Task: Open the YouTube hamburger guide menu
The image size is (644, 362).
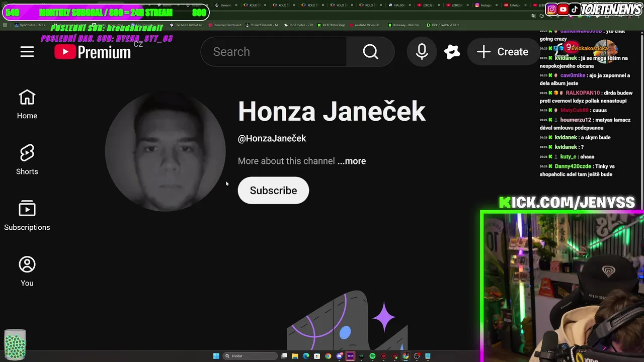Action: [27, 52]
